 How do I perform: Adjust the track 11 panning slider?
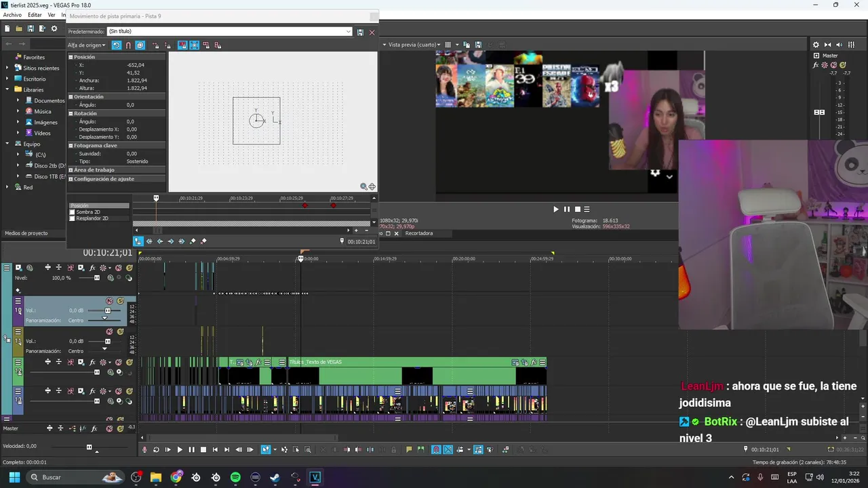104,348
